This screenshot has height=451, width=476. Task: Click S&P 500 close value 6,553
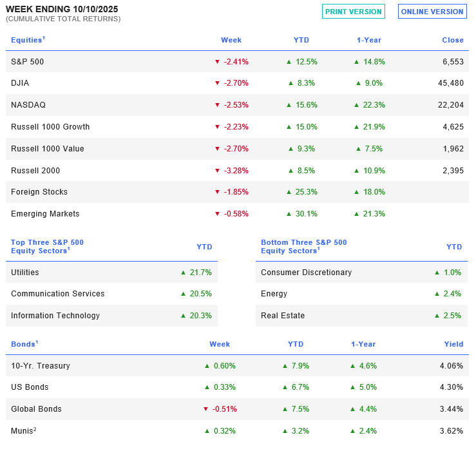(453, 62)
